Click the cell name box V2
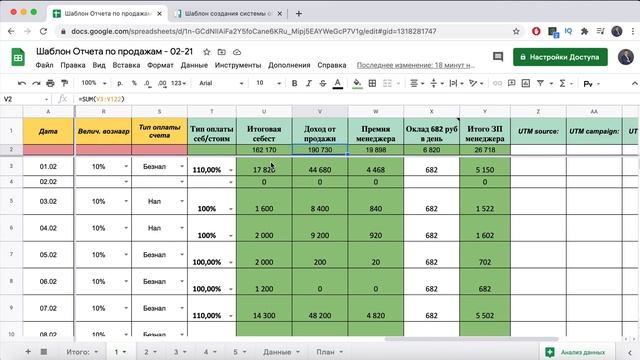This screenshot has height=360, width=640. pyautogui.click(x=25, y=99)
